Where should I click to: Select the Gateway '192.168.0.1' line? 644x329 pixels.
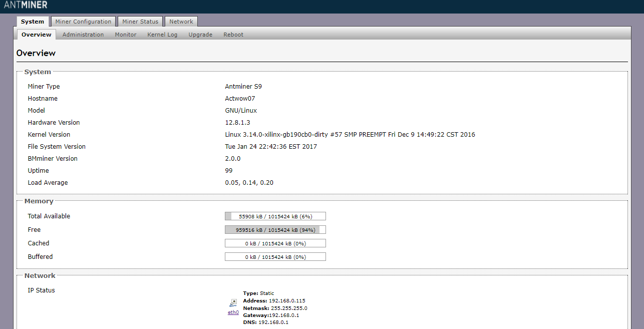271,315
